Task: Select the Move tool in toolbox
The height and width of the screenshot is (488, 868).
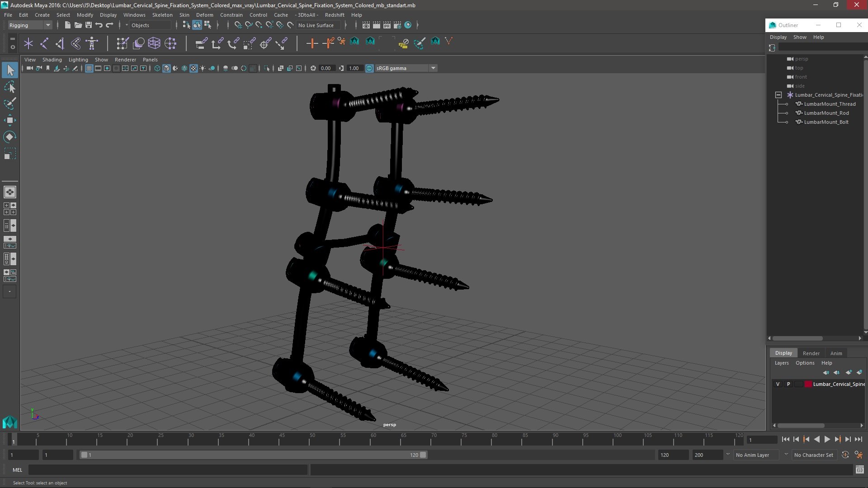Action: click(x=9, y=120)
